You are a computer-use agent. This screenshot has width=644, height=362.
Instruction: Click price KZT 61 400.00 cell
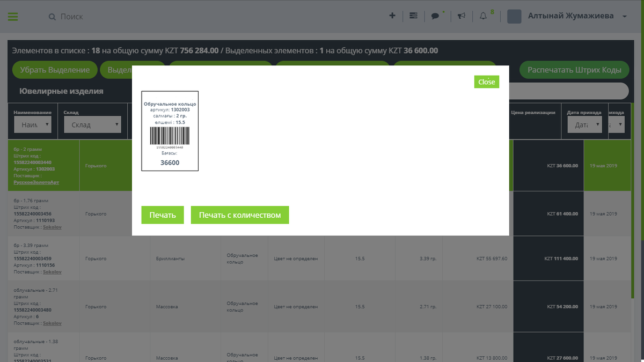(x=548, y=213)
